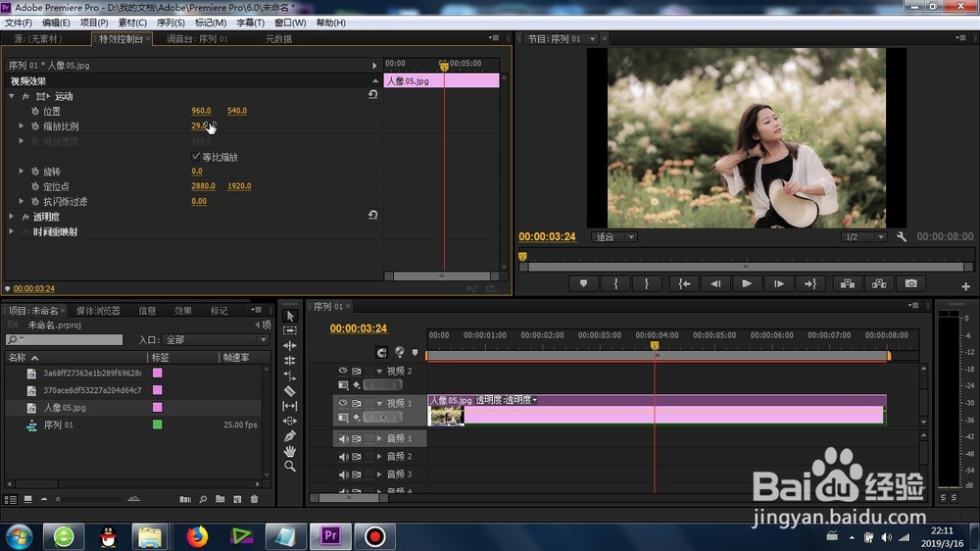
Task: Select the Razor tool
Action: (290, 391)
